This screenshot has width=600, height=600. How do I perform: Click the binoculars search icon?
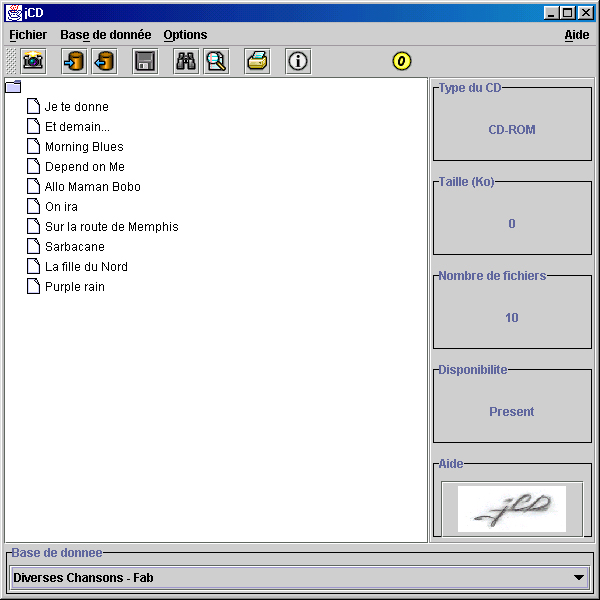coord(186,61)
